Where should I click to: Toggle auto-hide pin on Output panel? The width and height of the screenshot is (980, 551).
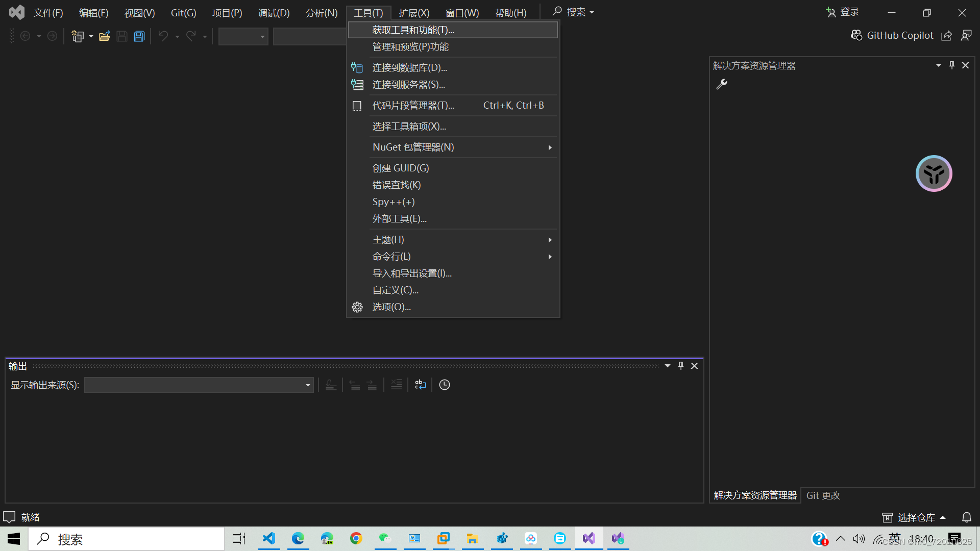pyautogui.click(x=680, y=366)
